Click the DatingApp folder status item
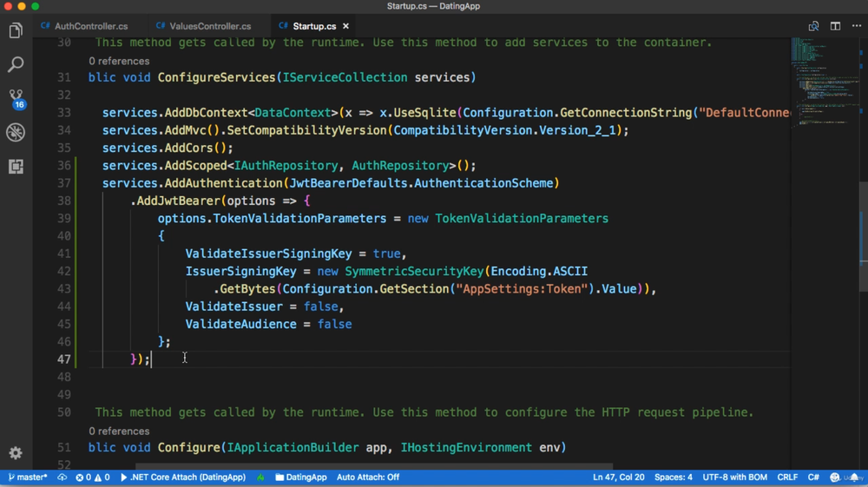Image resolution: width=868 pixels, height=487 pixels. coord(301,477)
